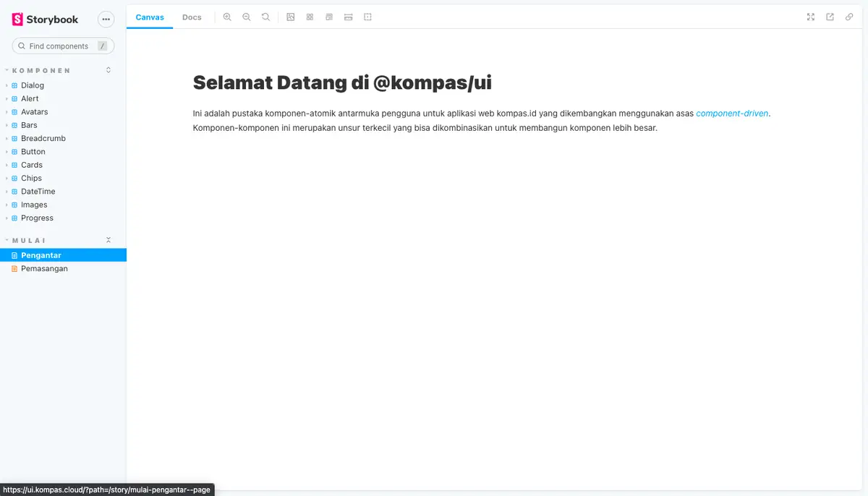Viewport: 868px width, 496px height.
Task: Change the preview background
Action: tap(290, 16)
